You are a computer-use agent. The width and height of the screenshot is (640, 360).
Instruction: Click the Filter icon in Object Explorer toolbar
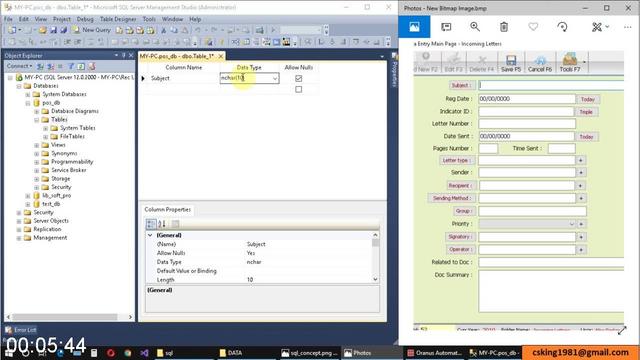[71, 66]
